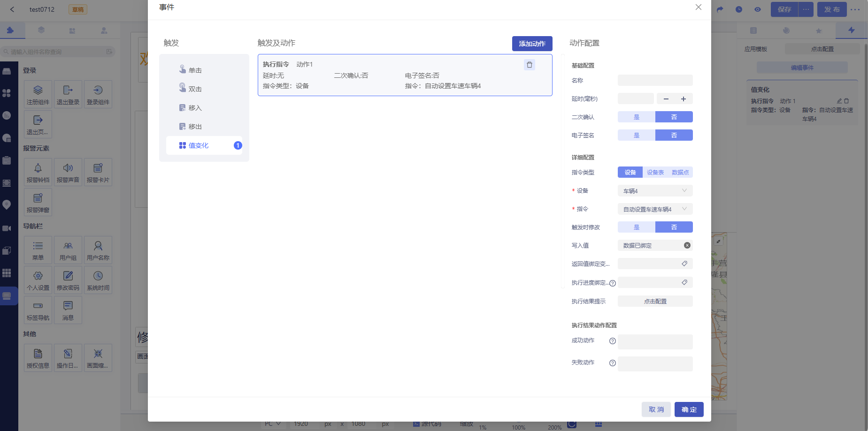Viewport: 868px width, 431px height.
Task: Open the 设备 dropdown showing 车辆4
Action: coord(655,190)
